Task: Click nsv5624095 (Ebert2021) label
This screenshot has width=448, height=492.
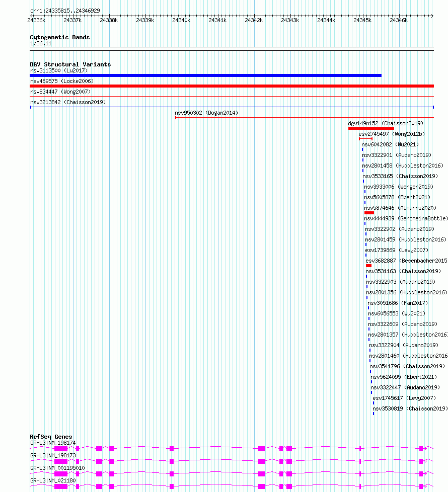Action: (403, 377)
